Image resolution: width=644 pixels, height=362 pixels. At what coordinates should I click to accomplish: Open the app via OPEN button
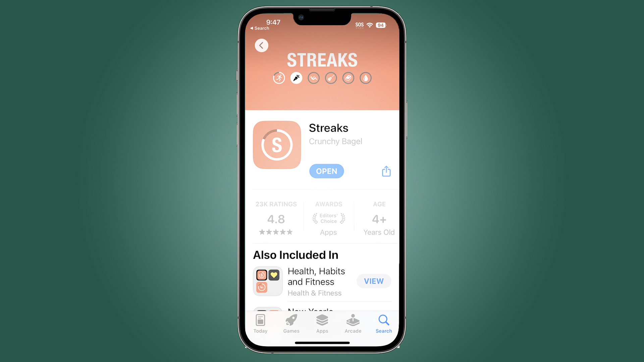(326, 171)
